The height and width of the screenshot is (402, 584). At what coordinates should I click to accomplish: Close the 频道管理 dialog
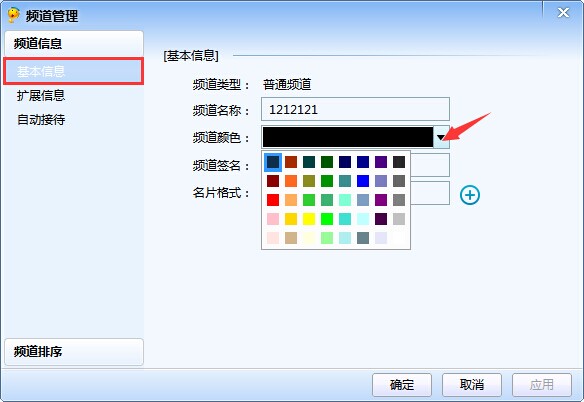563,13
